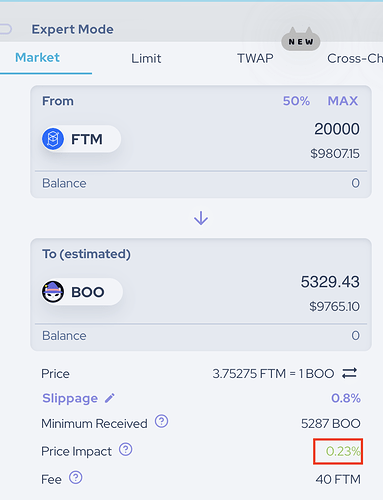Screen dimensions: 383x500
Task: Switch to the Limit tab
Action: 146,58
